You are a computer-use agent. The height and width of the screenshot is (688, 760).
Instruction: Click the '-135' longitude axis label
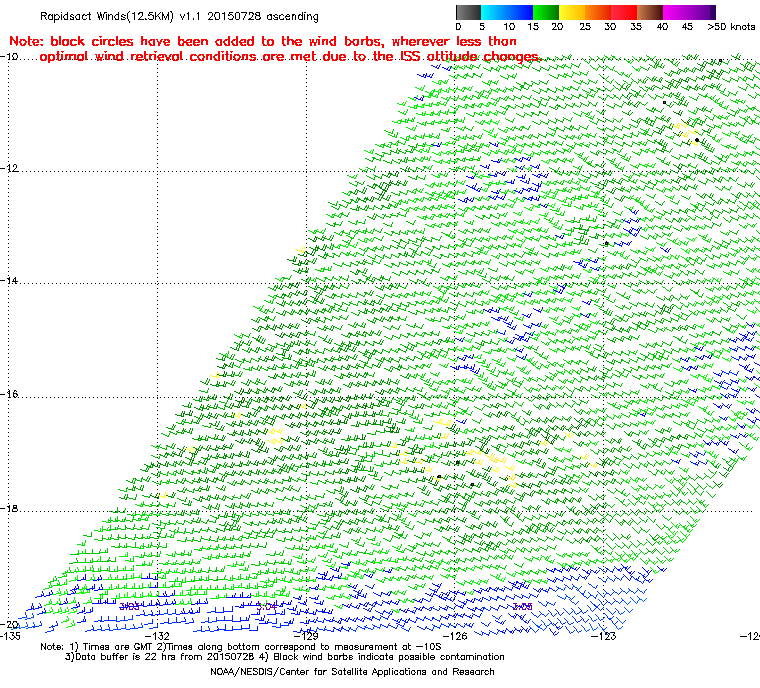pos(10,636)
